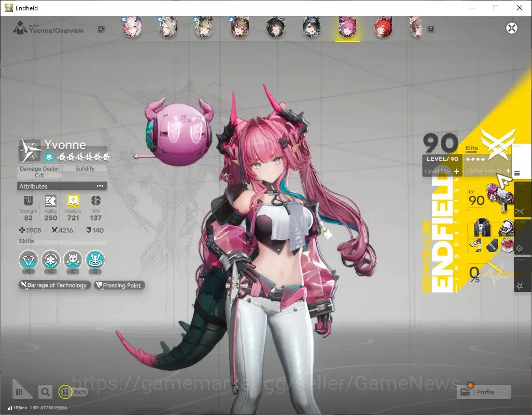The image size is (532, 415).
Task: Open the colorful blade accessory slot
Action: point(475,245)
